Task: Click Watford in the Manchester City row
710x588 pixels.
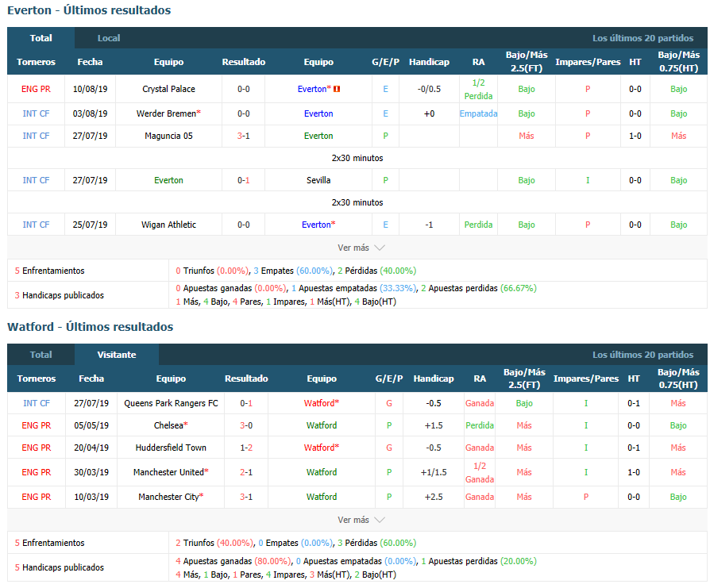Action: 322,497
